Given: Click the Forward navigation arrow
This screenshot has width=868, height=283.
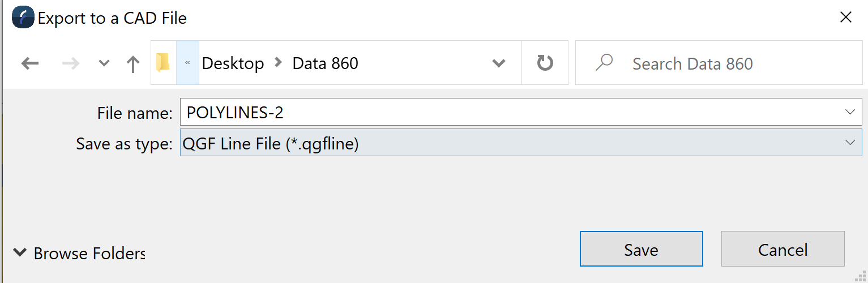Looking at the screenshot, I should tap(71, 63).
